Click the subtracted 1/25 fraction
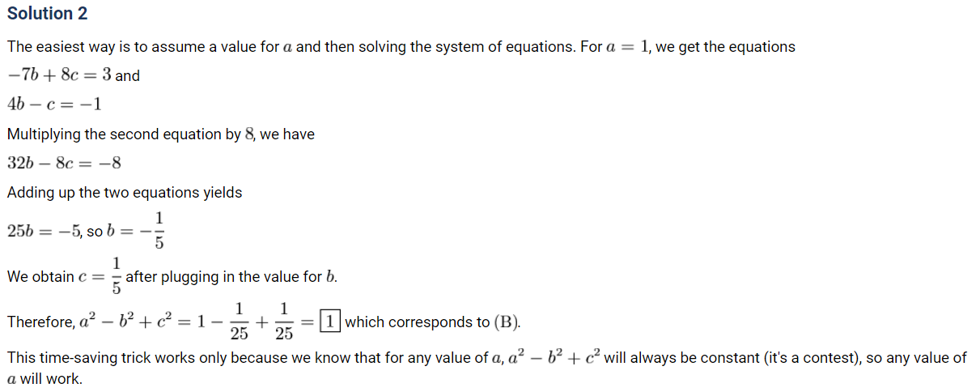This screenshot has width=980, height=392. pyautogui.click(x=240, y=322)
